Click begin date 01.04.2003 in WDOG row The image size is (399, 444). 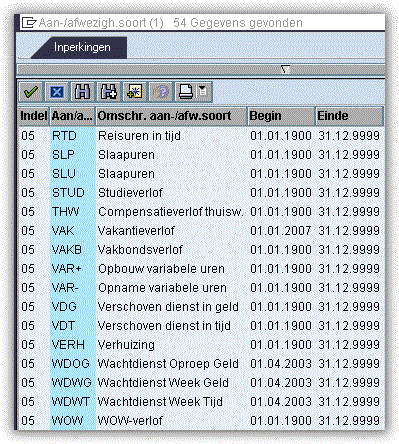tap(281, 364)
